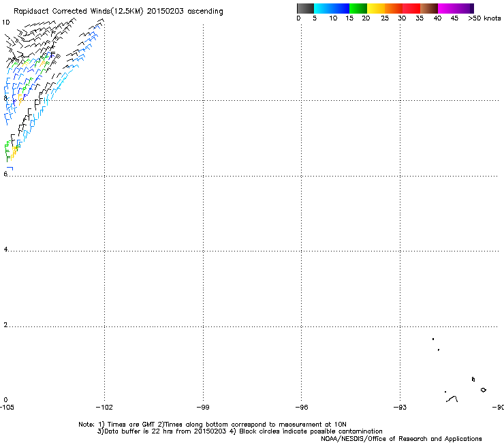Click the yellow 20-25 knots color segment

376,8
